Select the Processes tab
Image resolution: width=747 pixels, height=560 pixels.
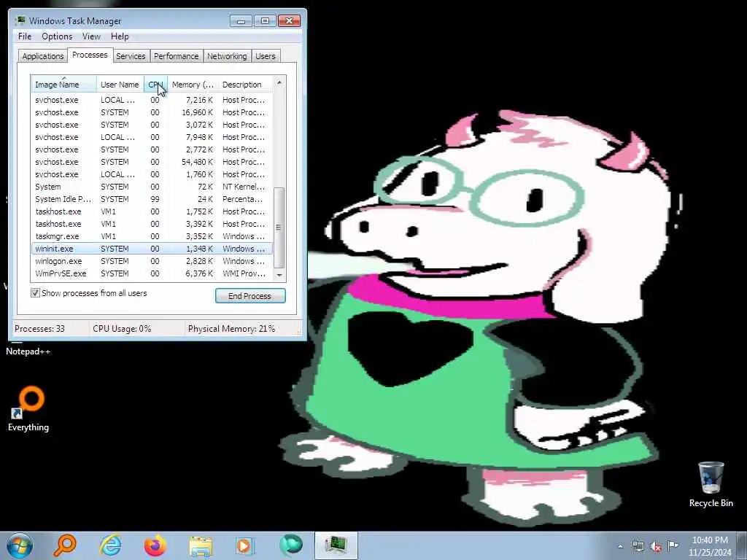(90, 55)
